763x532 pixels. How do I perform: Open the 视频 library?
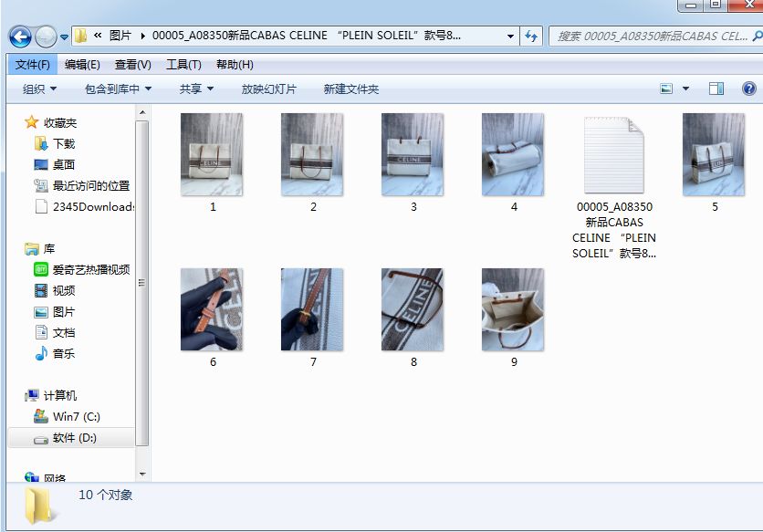click(x=64, y=290)
